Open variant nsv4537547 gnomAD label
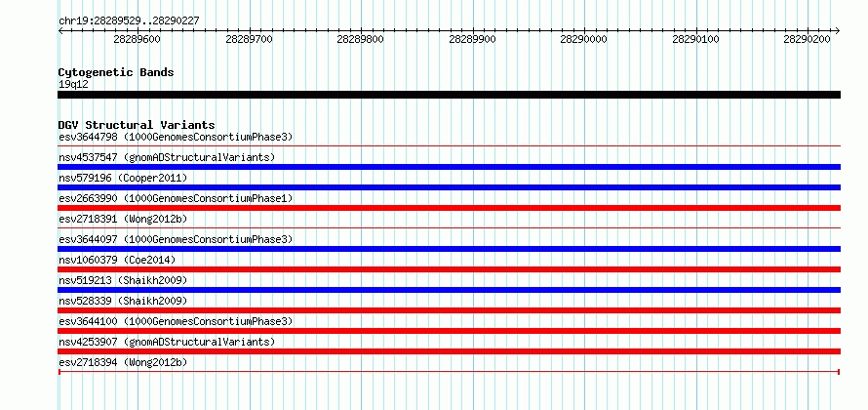Screen dimensions: 868x410 [167, 157]
